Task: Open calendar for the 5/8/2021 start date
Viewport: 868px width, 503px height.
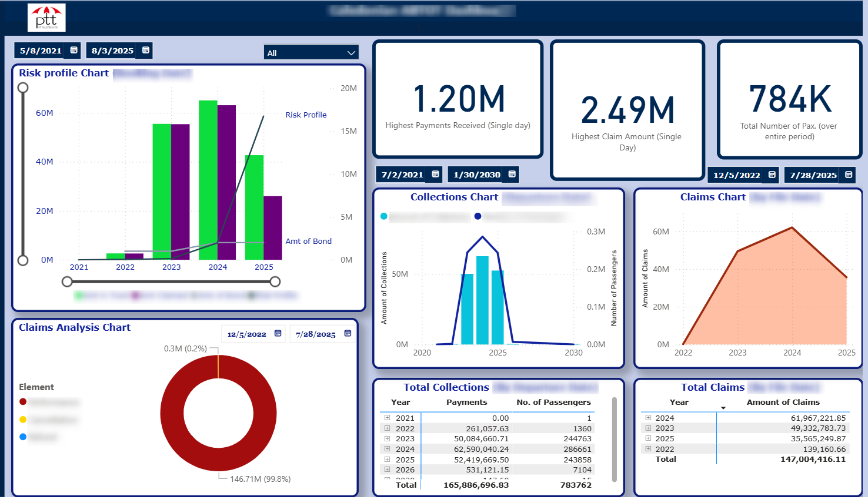Action: [x=72, y=50]
